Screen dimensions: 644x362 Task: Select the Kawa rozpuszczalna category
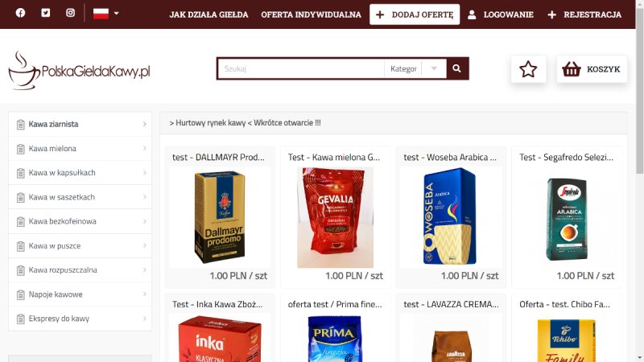click(80, 270)
